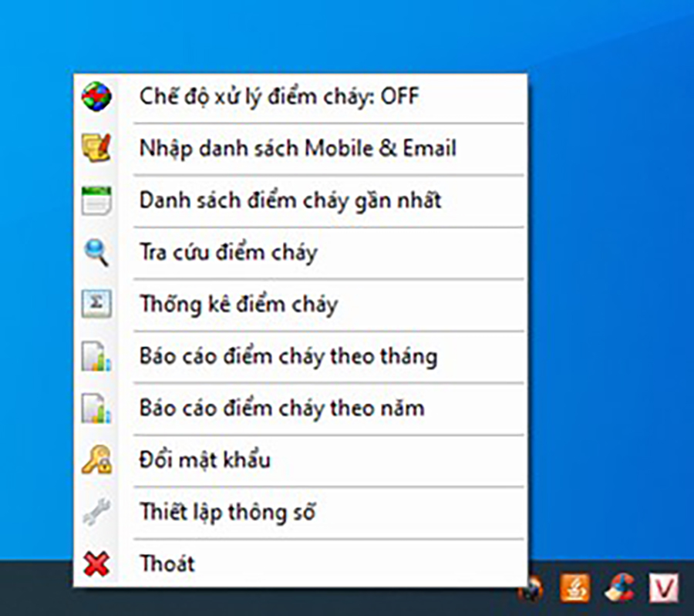
Task: Choose Đổi mật khẩu menu entry
Action: click(301, 460)
